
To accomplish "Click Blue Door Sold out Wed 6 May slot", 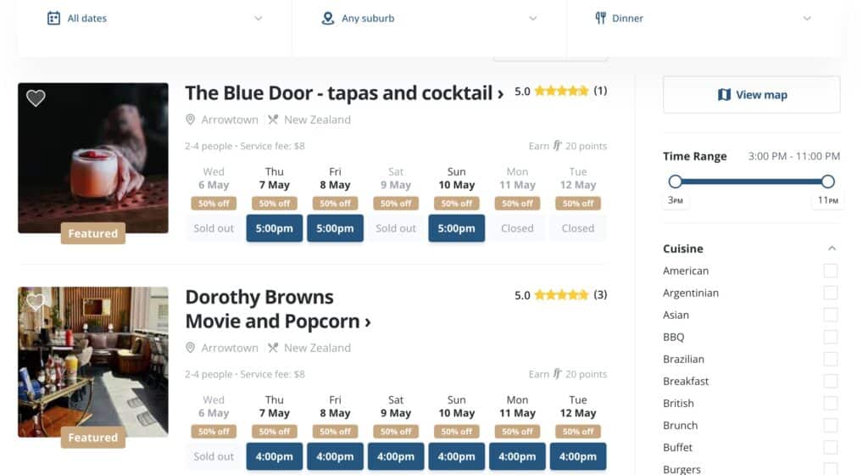I will tap(214, 228).
